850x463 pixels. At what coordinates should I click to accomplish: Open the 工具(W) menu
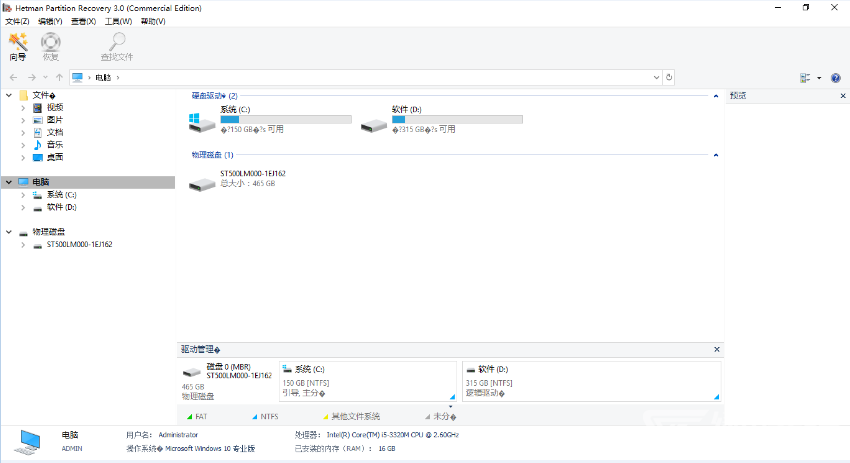click(118, 22)
